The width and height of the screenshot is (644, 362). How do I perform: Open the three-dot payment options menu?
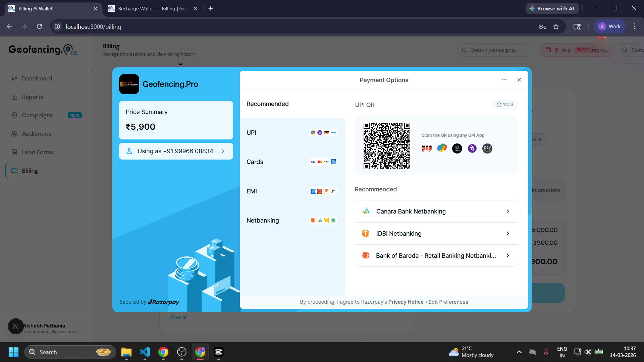pyautogui.click(x=504, y=80)
